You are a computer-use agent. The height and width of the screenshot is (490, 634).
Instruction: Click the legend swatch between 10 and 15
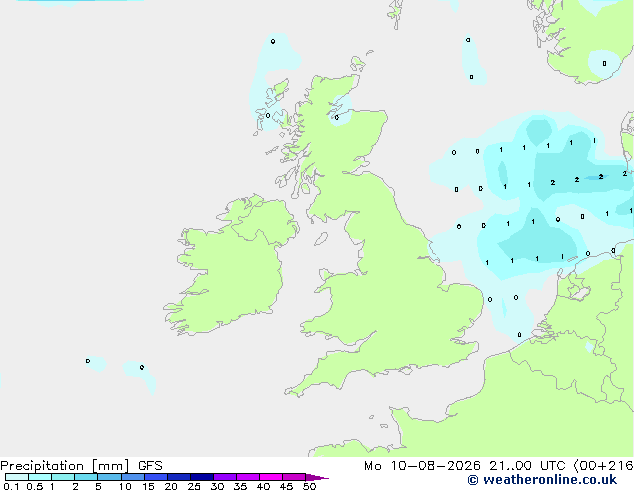pyautogui.click(x=133, y=477)
